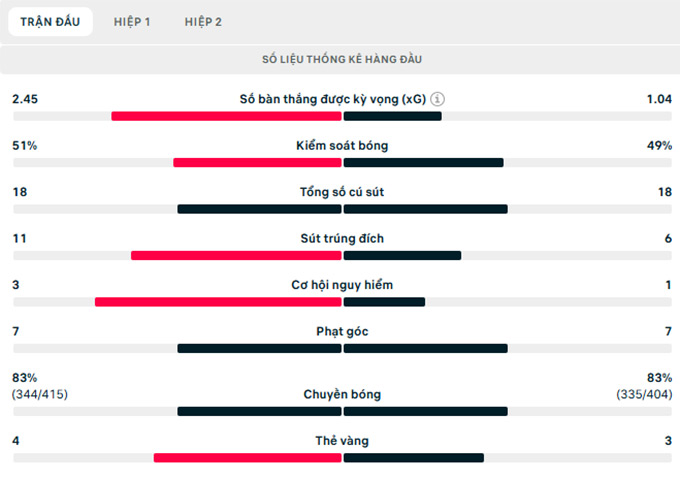Click the Kiểm soát bóng label

(x=342, y=145)
